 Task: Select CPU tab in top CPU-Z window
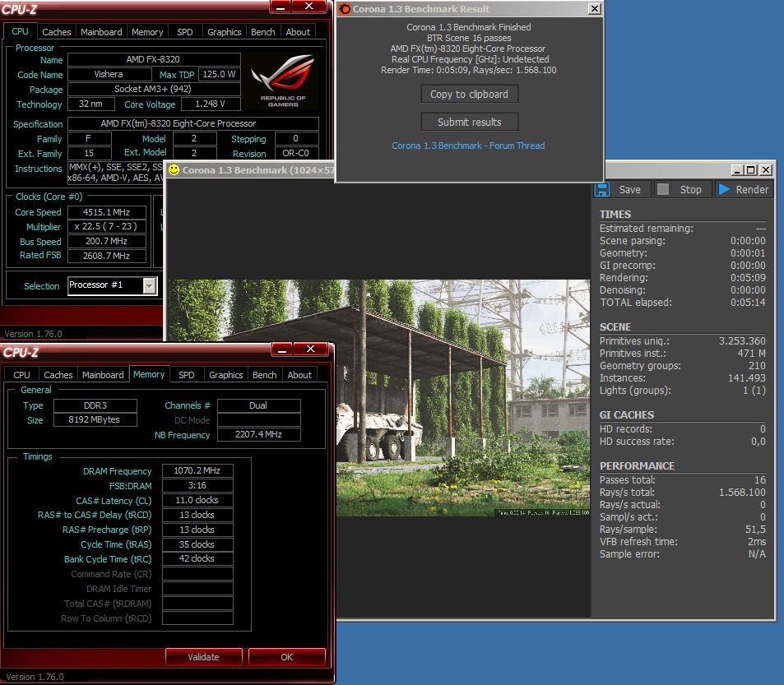[x=20, y=31]
